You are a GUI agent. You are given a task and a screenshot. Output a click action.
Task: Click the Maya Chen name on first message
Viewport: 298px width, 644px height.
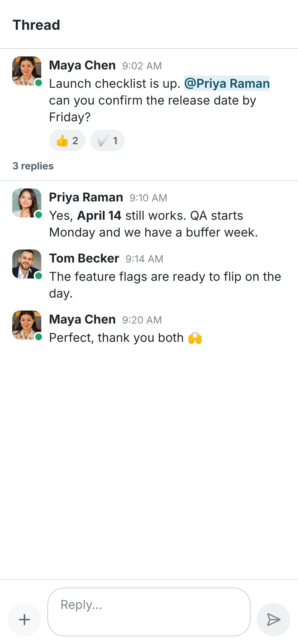click(x=83, y=65)
